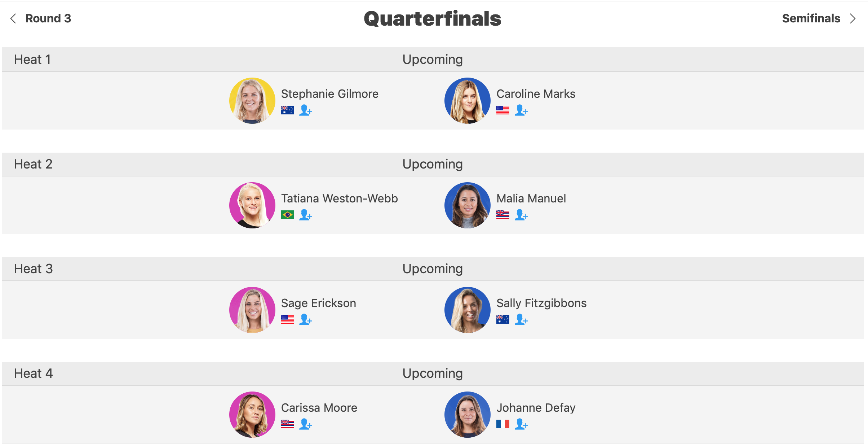Follow Sally Fitzgibbons using the add-person icon
The image size is (868, 446).
(521, 319)
